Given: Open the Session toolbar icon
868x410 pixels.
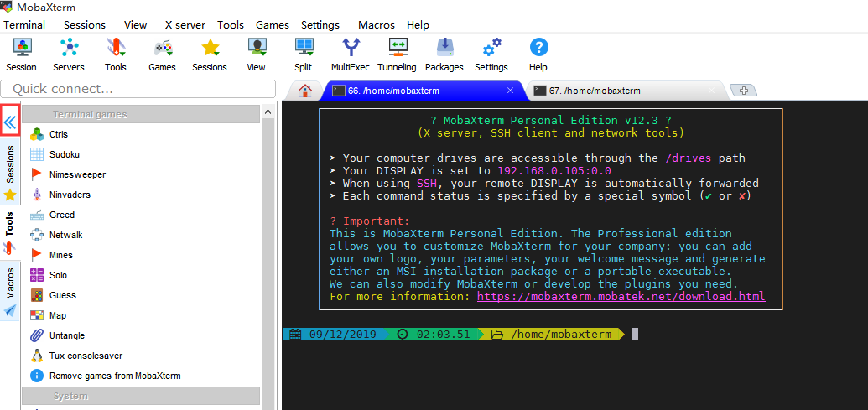Looking at the screenshot, I should coord(21,54).
